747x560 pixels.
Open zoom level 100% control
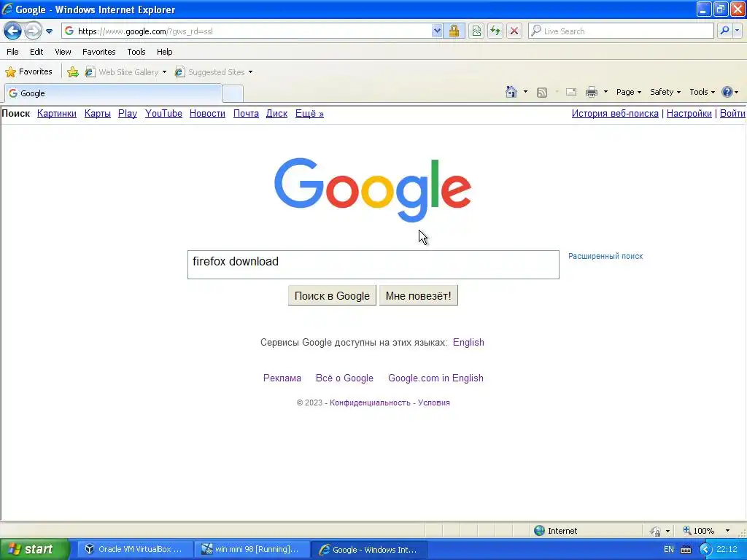[706, 531]
